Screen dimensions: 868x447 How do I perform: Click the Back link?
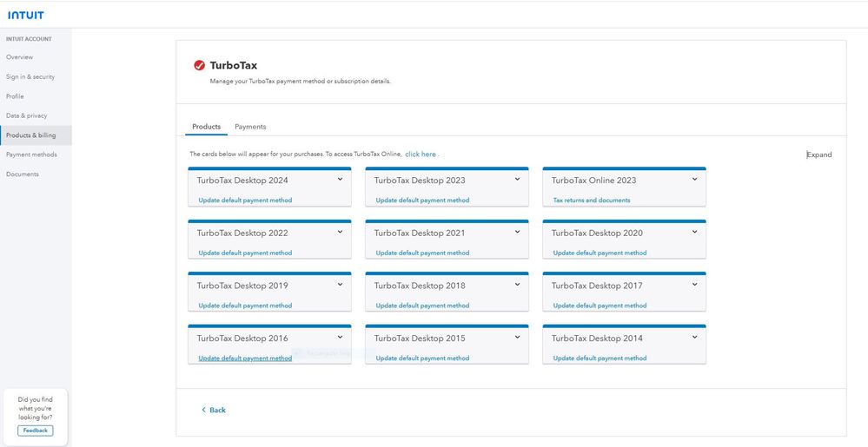coord(214,410)
